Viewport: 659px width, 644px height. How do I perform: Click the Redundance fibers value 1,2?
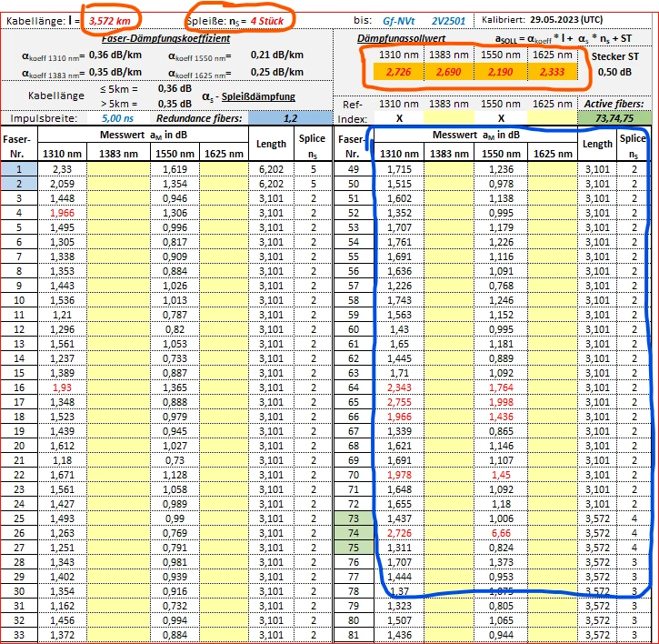pyautogui.click(x=290, y=118)
